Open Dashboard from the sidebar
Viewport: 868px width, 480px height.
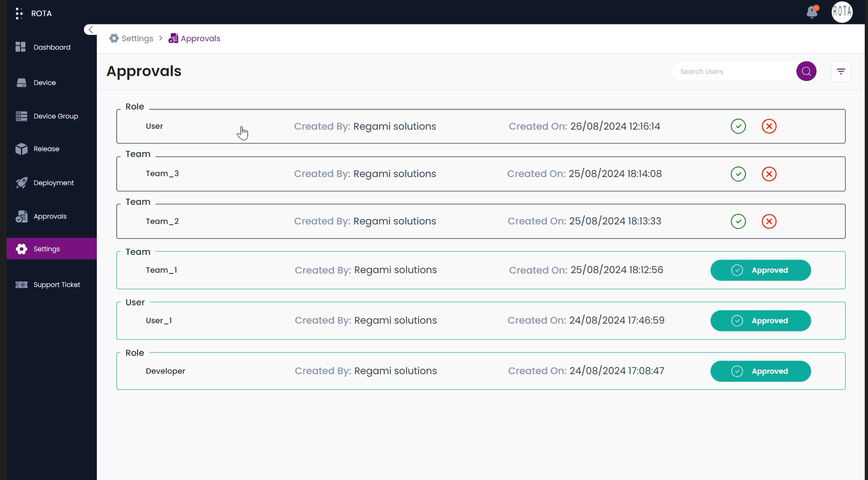52,47
